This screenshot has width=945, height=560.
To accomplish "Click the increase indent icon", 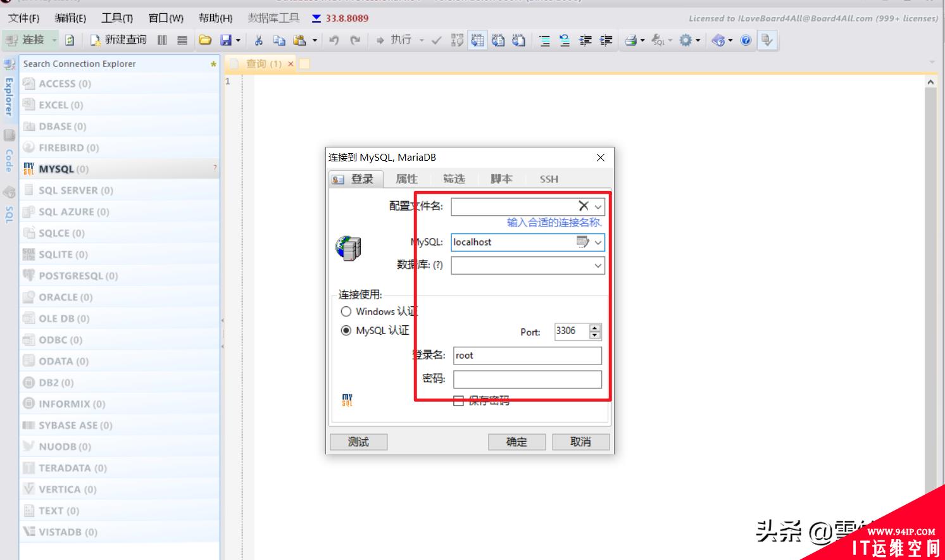I will point(606,40).
